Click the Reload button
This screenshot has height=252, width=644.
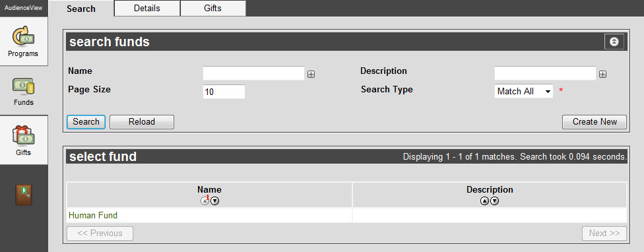click(142, 122)
